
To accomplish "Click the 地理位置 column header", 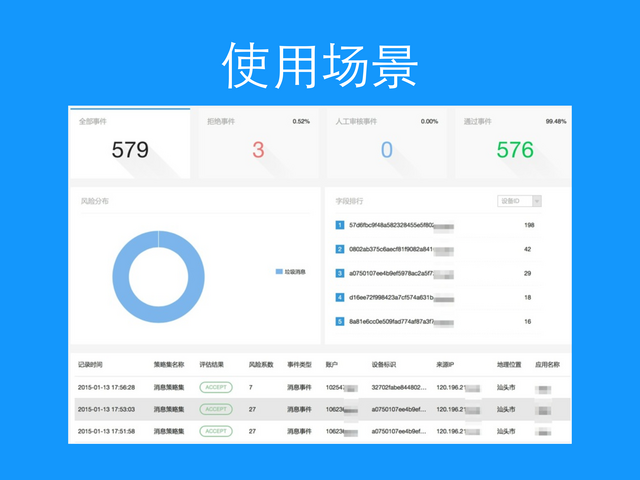I will point(509,364).
